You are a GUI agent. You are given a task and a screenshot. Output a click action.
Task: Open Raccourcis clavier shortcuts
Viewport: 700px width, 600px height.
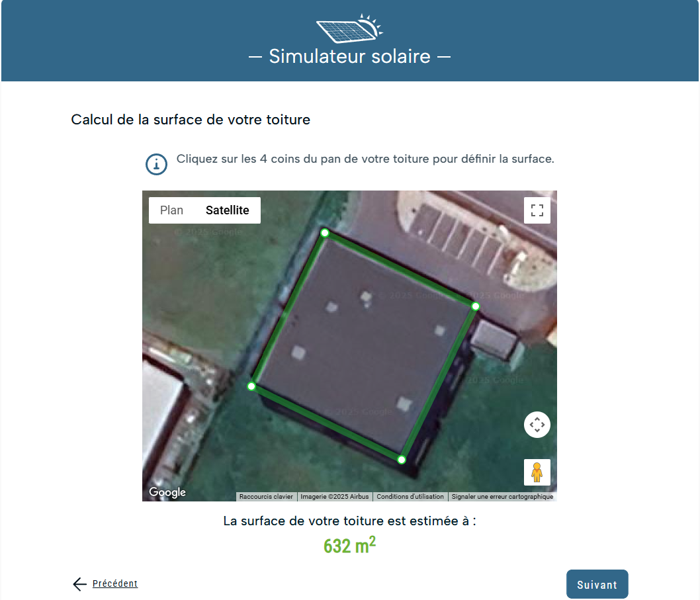[266, 496]
